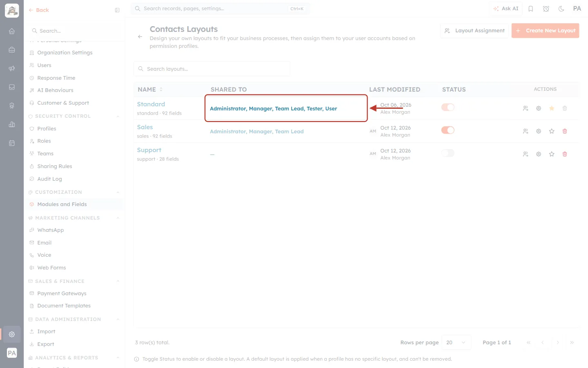Toggle the Standard layout status switch
Screen dimensions: 588x368
point(448,107)
